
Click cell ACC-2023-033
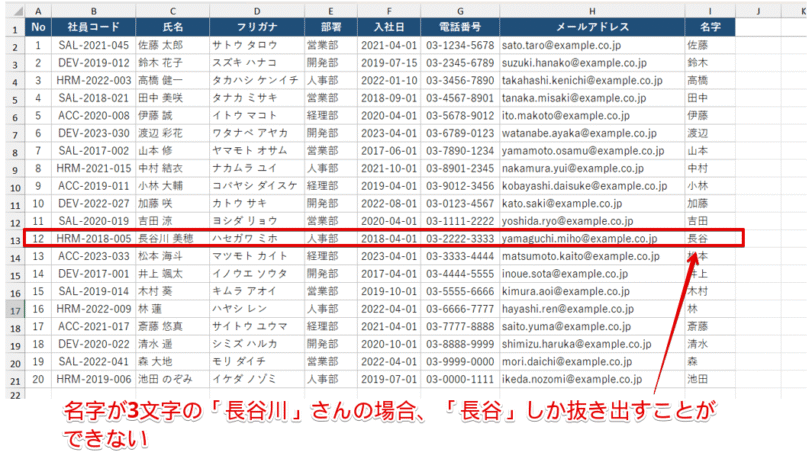tap(93, 256)
